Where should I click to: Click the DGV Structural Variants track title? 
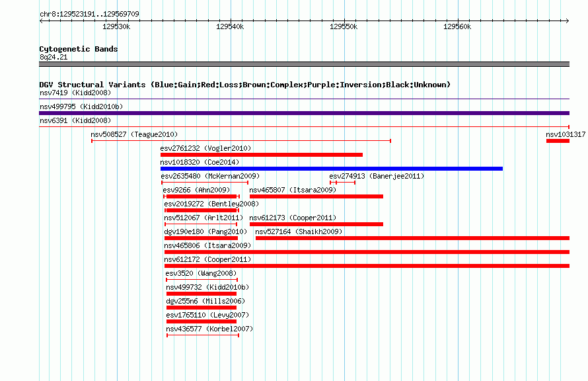245,85
